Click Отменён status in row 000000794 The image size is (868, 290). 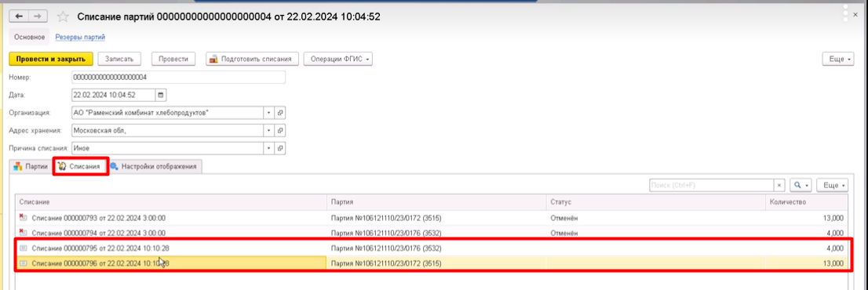[x=563, y=233]
